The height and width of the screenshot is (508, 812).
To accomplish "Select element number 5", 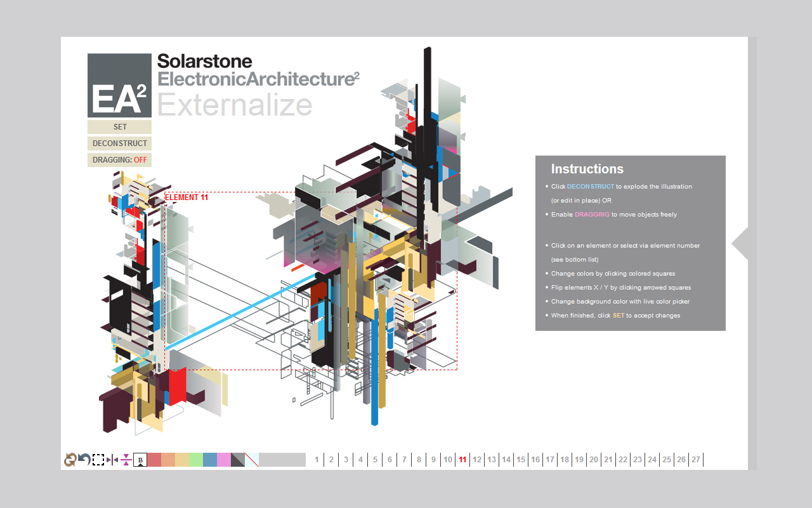I will pyautogui.click(x=375, y=460).
